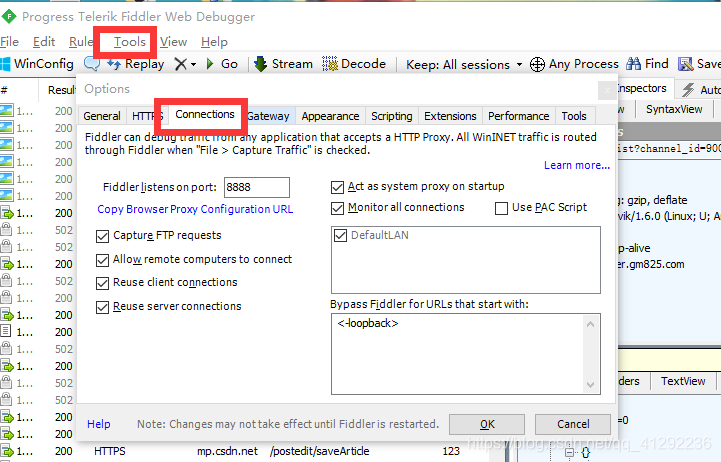Viewport: 721px width, 462px height.
Task: Click bypass list scrollbar up arrow
Action: tap(591, 325)
